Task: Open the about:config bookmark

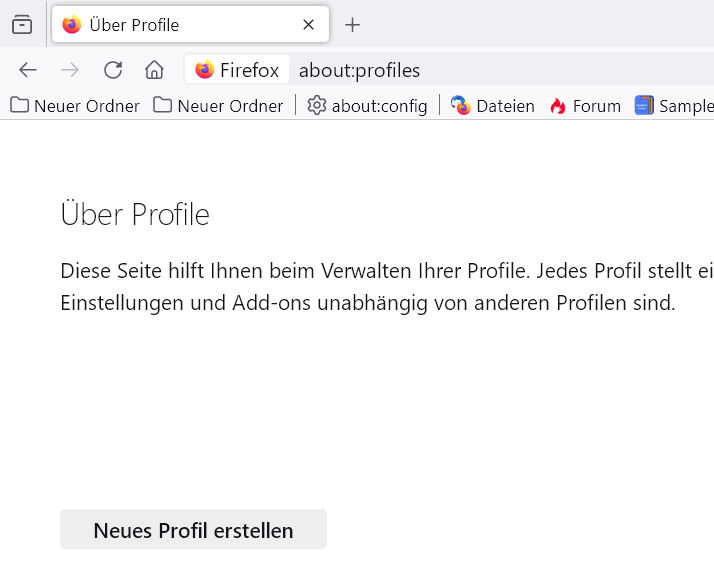Action: [367, 105]
